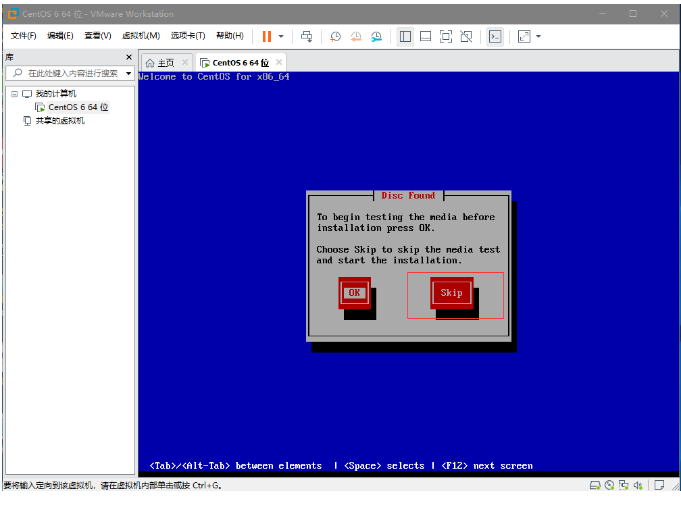
Task: Open the 文件(F) menu
Action: [x=24, y=36]
